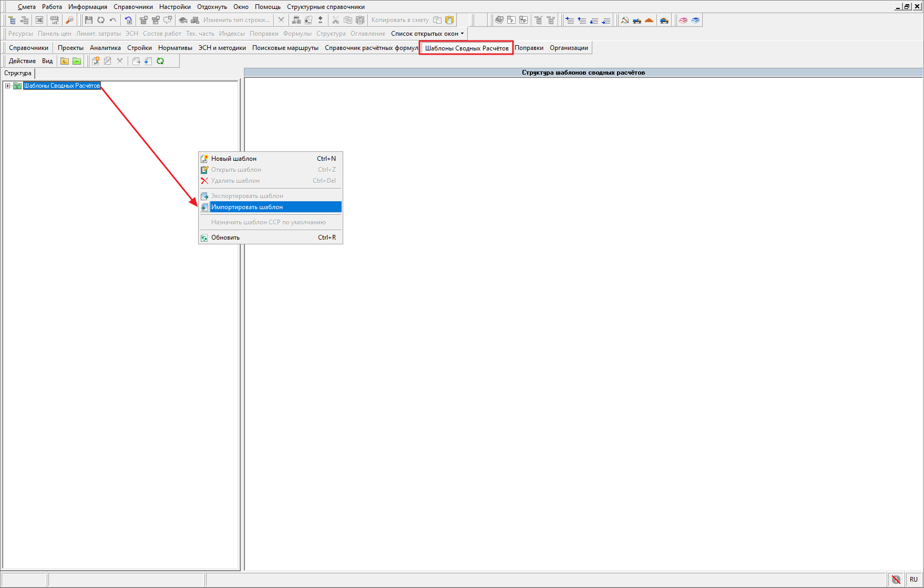924x588 pixels.
Task: Click the orange brick pile materials icon
Action: click(x=649, y=20)
